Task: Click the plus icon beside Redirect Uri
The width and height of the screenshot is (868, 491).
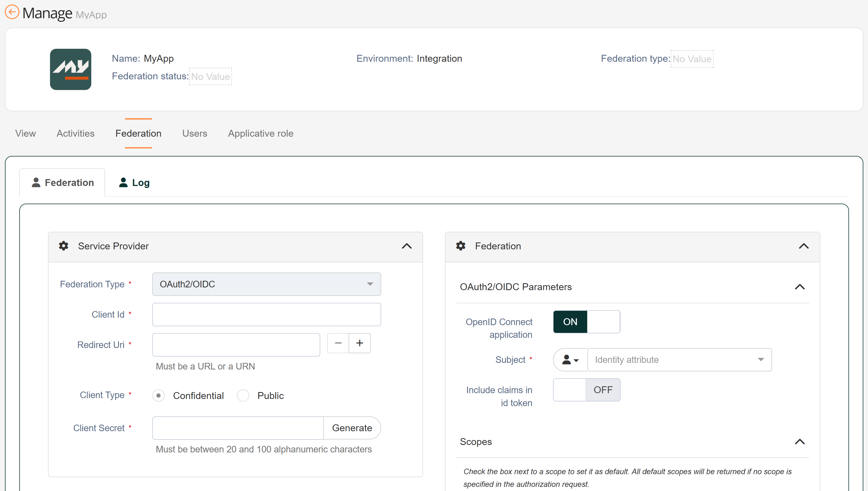Action: pos(359,343)
